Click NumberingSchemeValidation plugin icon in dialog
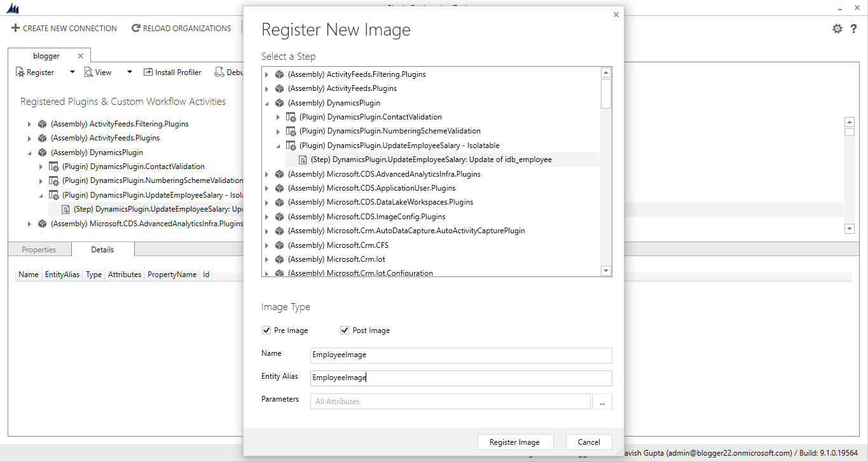The image size is (868, 462). pyautogui.click(x=291, y=131)
